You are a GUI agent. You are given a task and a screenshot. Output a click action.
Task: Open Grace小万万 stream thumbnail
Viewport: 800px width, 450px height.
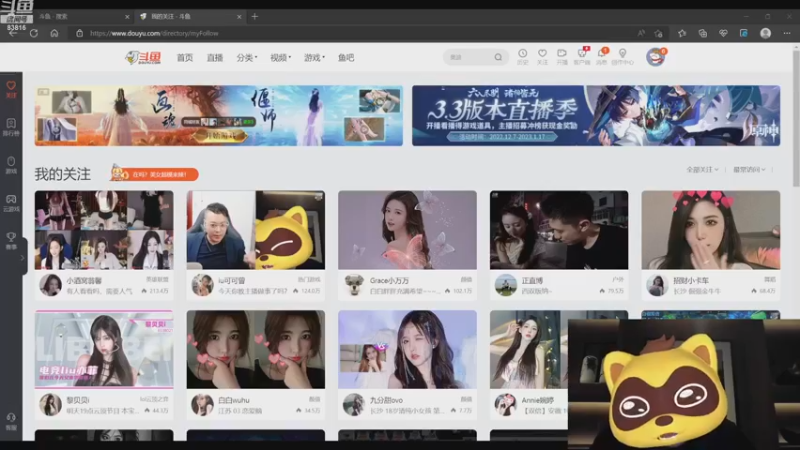[407, 230]
